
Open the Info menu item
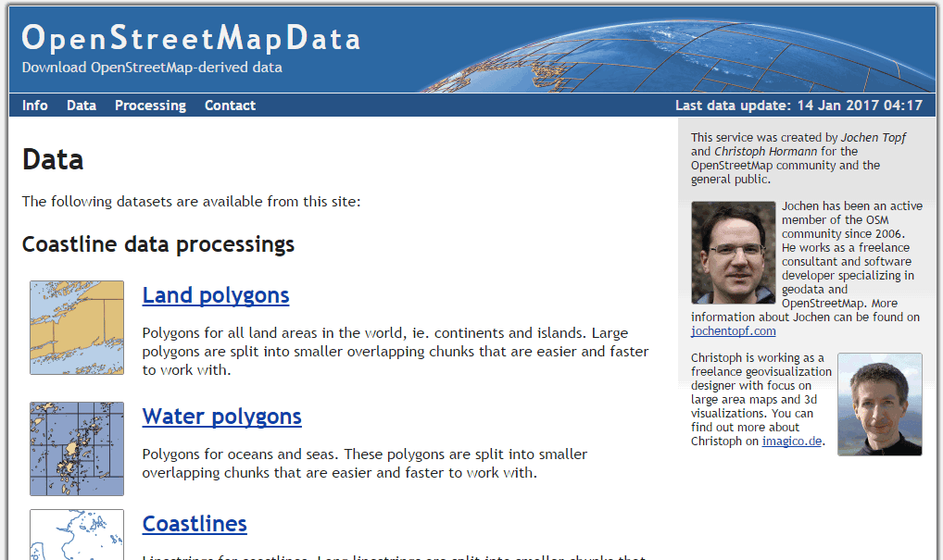[x=35, y=106]
